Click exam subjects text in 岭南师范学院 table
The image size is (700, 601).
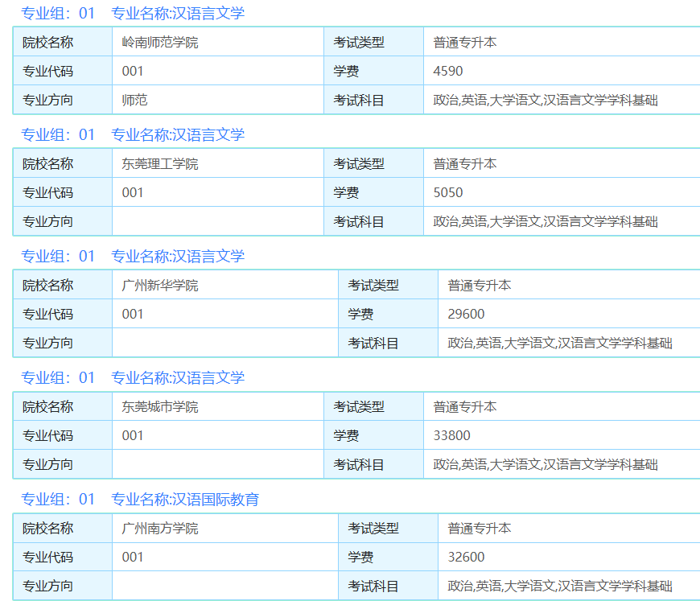click(x=546, y=100)
